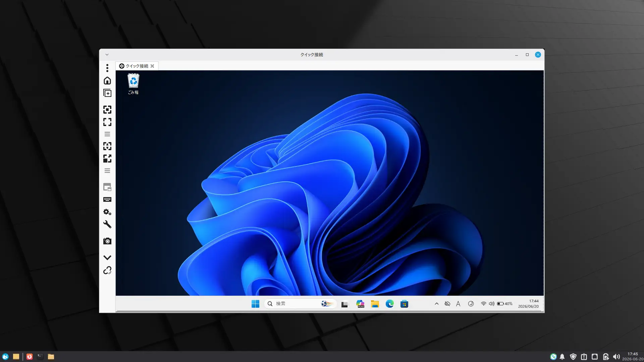Toggle scaled mode in the sidebar
This screenshot has width=644, height=362.
point(107,159)
